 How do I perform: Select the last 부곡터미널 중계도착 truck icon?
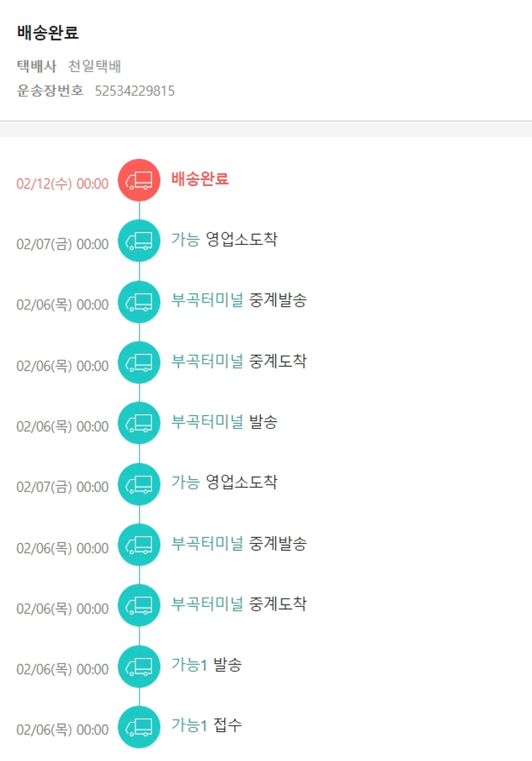coord(139,606)
